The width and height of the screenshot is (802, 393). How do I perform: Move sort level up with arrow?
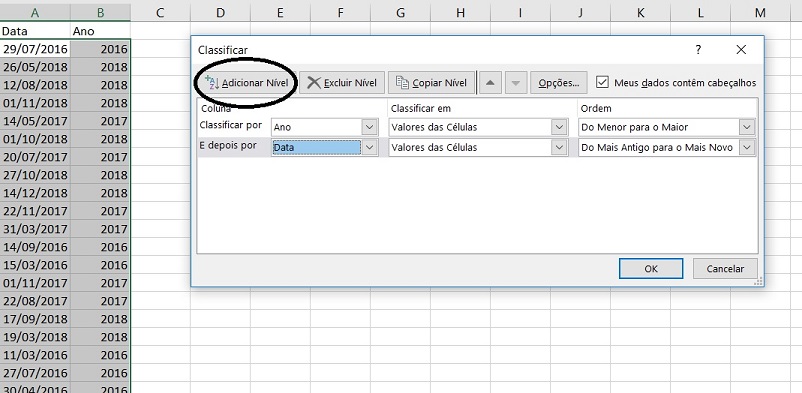(490, 82)
